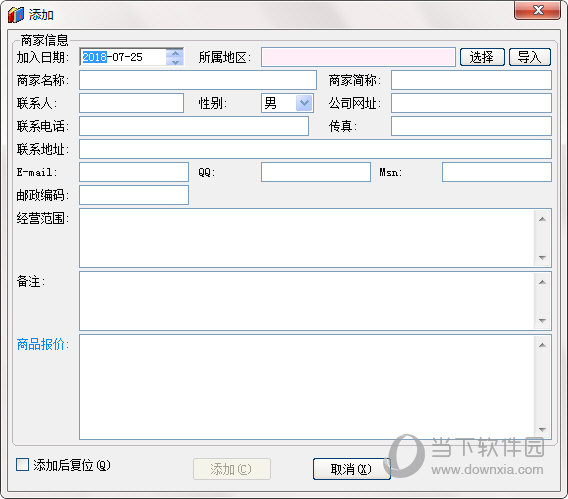Focus the E-mail input field

tap(134, 172)
